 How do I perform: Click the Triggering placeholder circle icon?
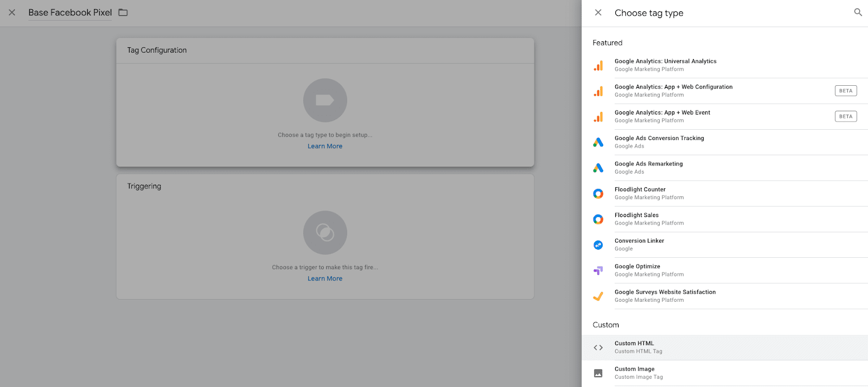[325, 233]
